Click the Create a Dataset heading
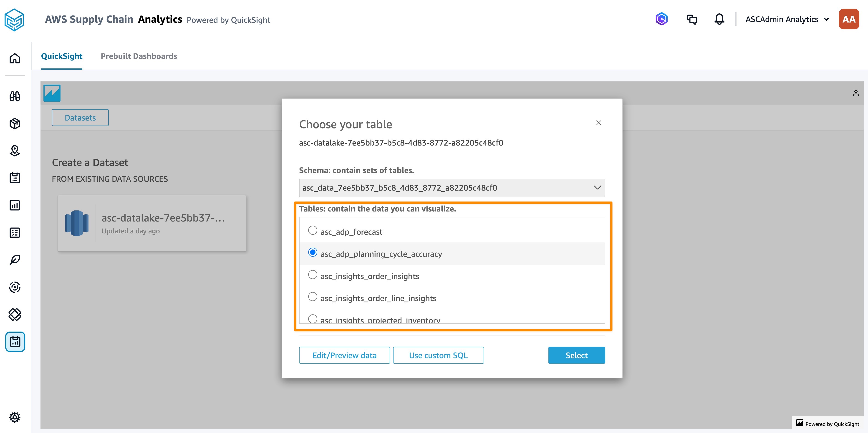Screen dimensions: 868x433 [90, 162]
